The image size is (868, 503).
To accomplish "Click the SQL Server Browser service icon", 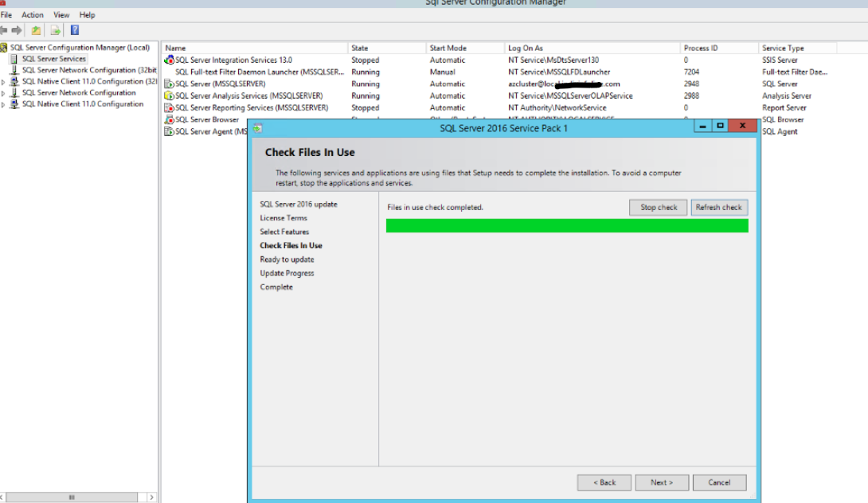I will point(169,119).
